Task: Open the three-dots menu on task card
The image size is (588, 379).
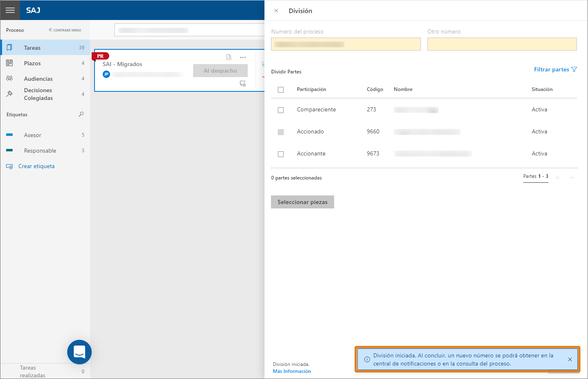Action: pyautogui.click(x=243, y=58)
